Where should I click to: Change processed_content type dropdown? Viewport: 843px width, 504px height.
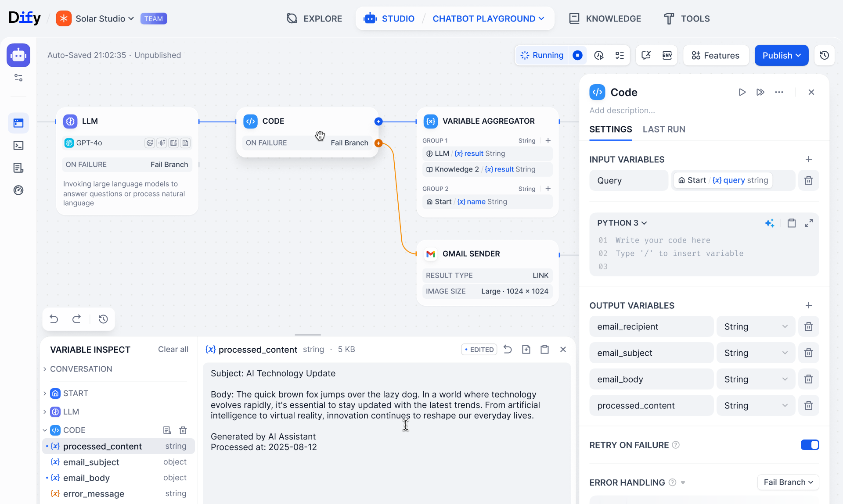point(756,405)
